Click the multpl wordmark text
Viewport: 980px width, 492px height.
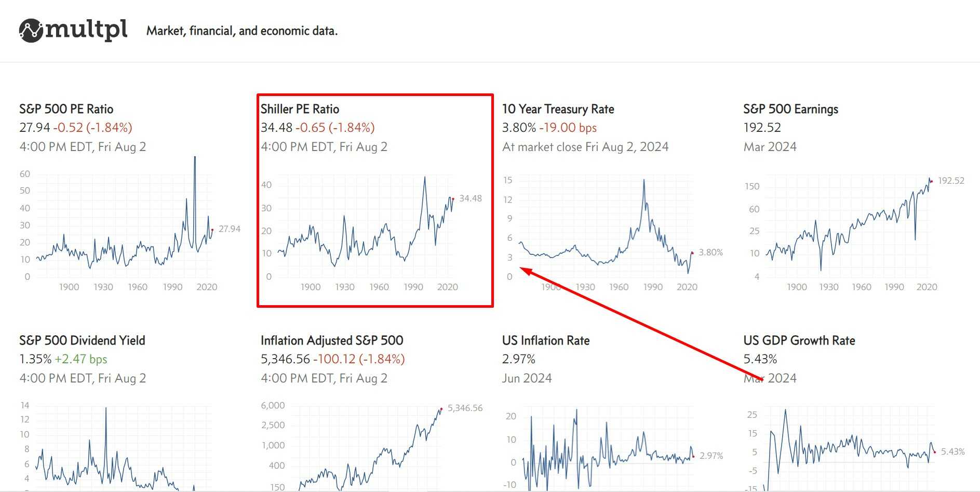tap(86, 30)
